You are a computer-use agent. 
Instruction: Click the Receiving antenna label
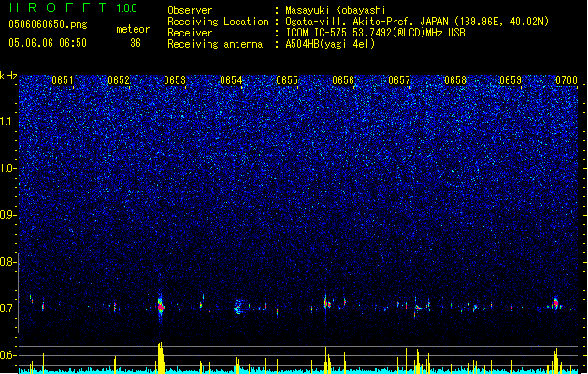coord(215,44)
